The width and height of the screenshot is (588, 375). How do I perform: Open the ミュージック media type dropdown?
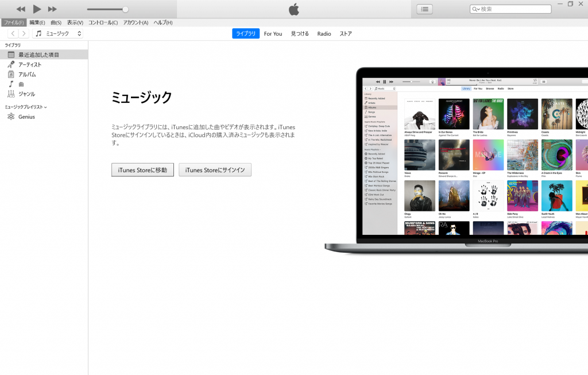click(x=58, y=34)
